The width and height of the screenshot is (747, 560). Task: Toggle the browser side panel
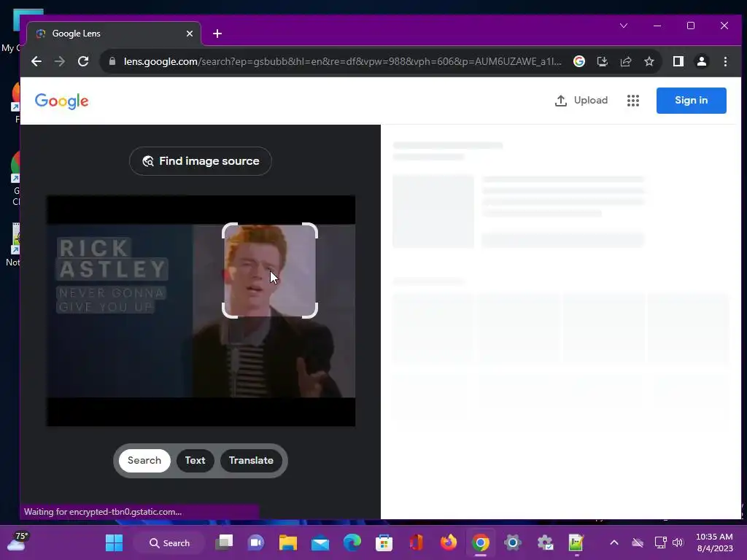tap(678, 61)
